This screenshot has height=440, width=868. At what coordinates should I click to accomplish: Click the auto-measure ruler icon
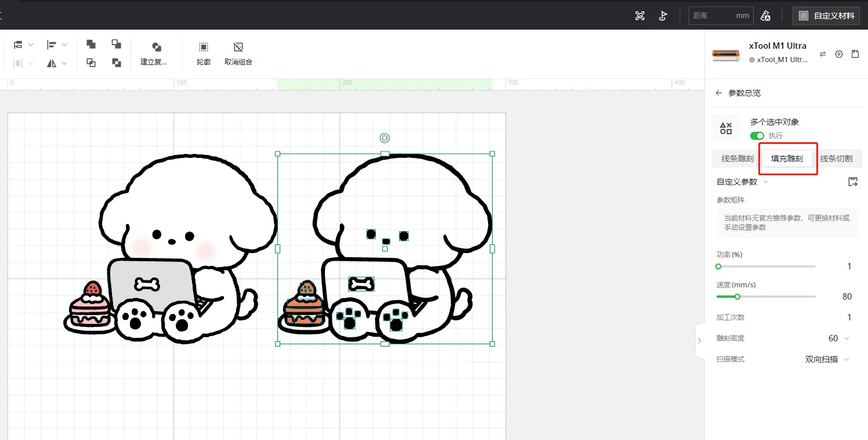tap(765, 16)
